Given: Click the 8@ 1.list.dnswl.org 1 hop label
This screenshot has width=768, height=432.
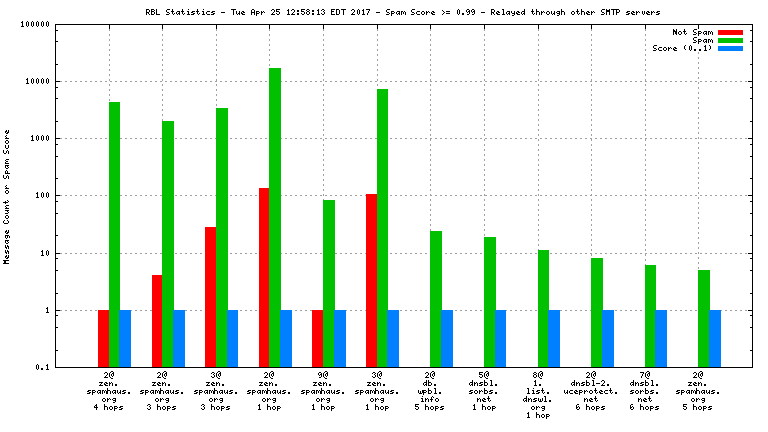Looking at the screenshot, I should pos(538,395).
